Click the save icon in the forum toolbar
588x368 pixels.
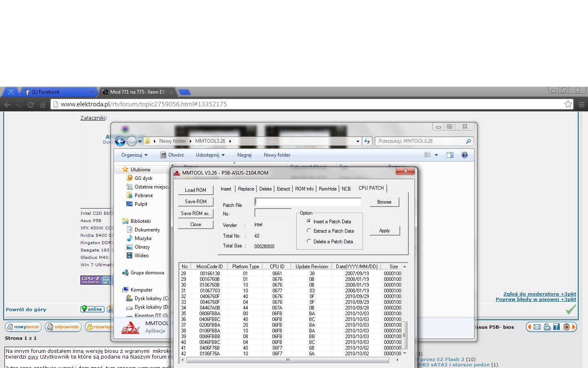coord(557,327)
